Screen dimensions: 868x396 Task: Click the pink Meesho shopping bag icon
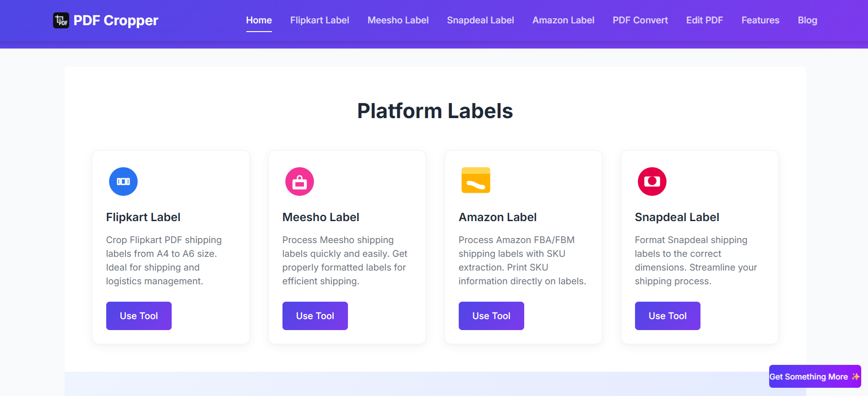(299, 181)
